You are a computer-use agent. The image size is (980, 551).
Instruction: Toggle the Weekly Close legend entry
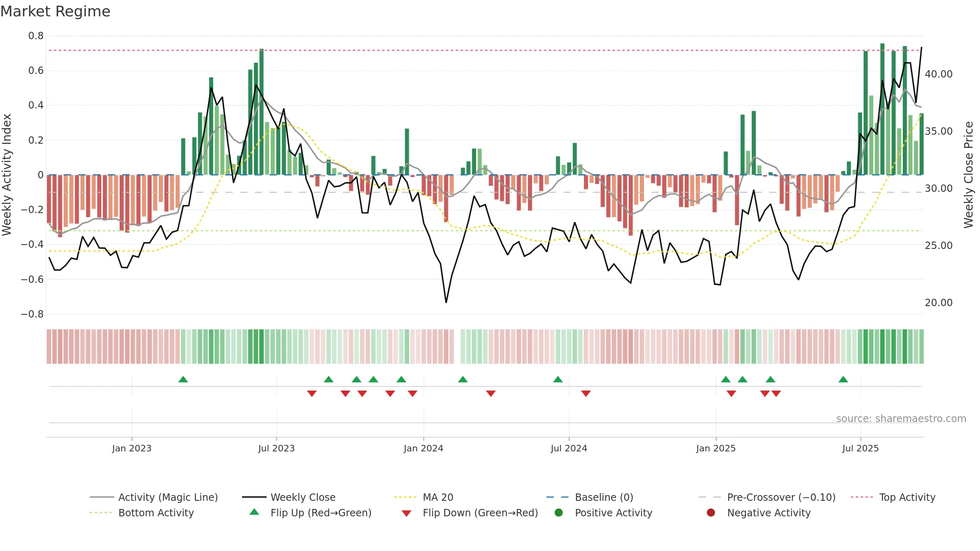click(x=289, y=497)
